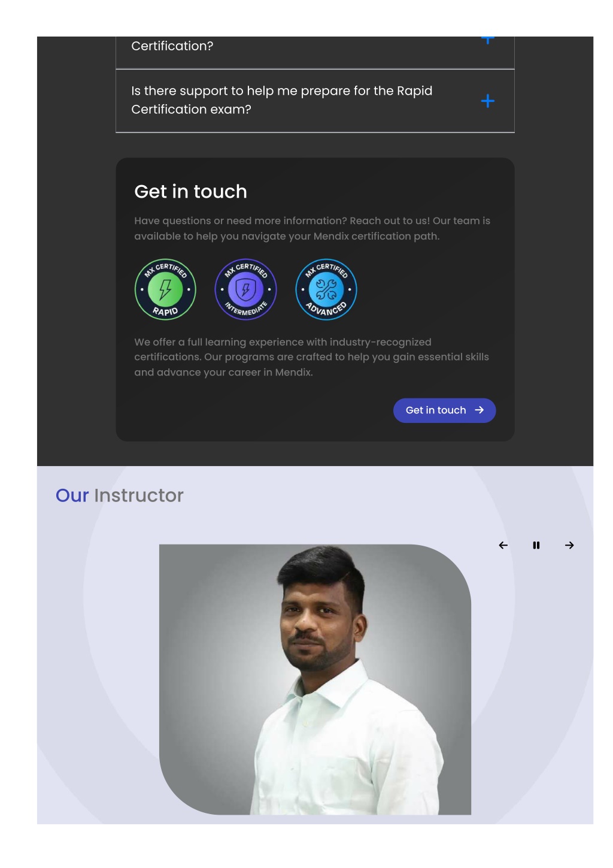Screen dimensions: 613x868
Task: Click the 'Certification?' question text
Action: [172, 46]
